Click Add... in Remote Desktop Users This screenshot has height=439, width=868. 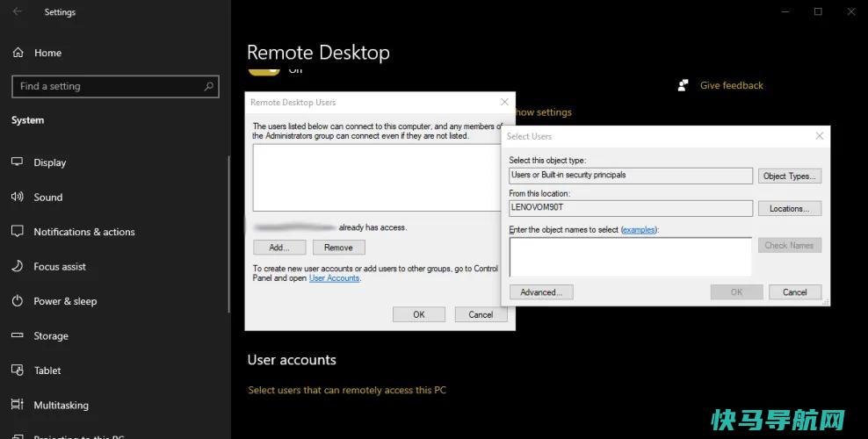pyautogui.click(x=279, y=247)
